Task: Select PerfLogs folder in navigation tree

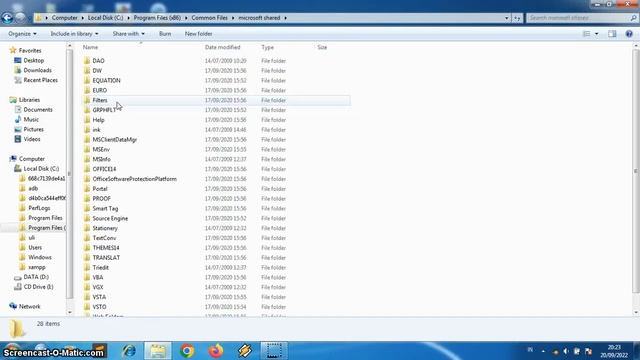Action: 39,208
